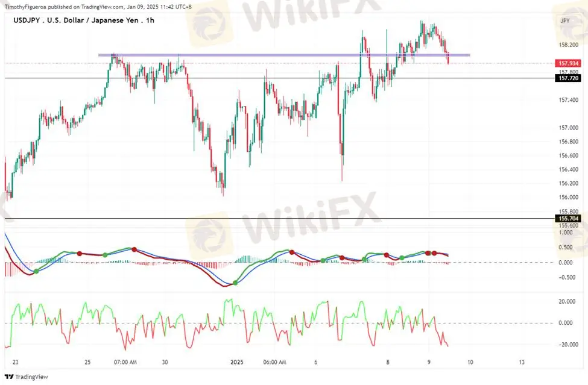Screen dimensions: 588x385
Task: Click the date label 23 on time axis
Action: tap(15, 362)
